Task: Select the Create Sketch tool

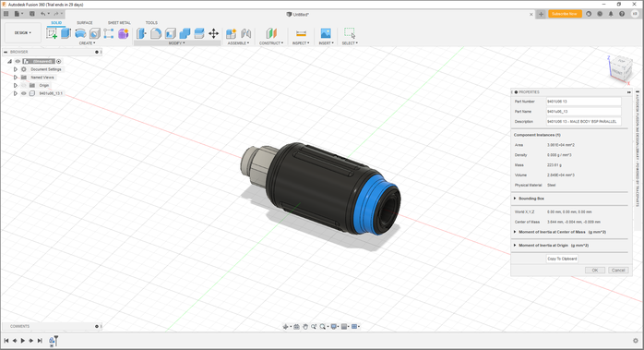Action: pyautogui.click(x=52, y=33)
